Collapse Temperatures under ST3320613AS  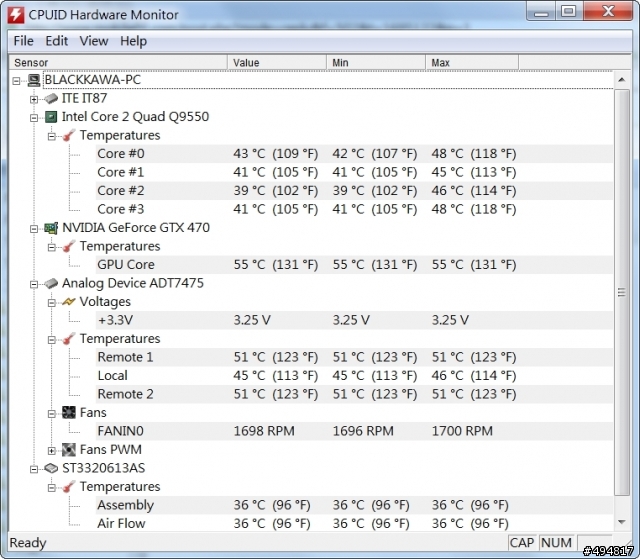click(51, 488)
